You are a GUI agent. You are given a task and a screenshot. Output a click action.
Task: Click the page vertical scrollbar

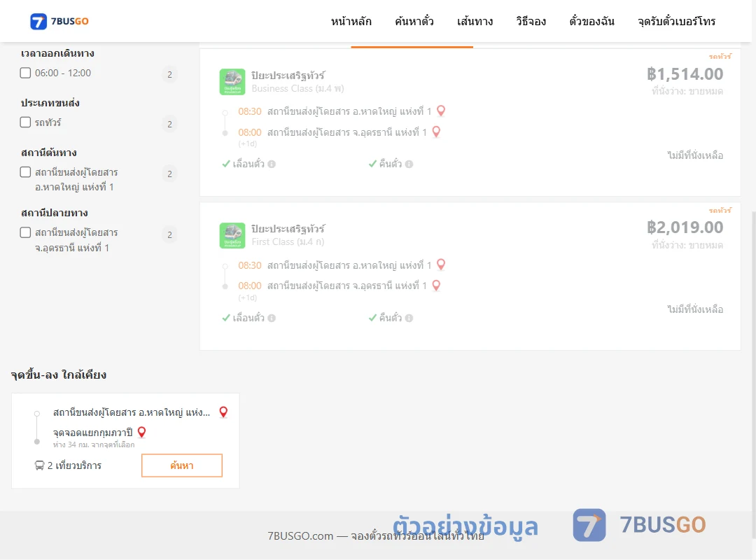tap(753, 376)
